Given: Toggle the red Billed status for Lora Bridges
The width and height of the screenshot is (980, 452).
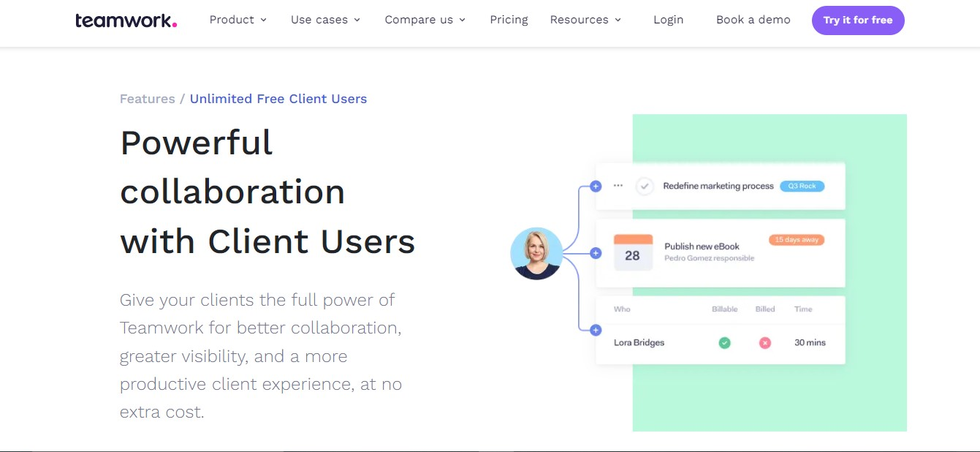Looking at the screenshot, I should pyautogui.click(x=764, y=342).
